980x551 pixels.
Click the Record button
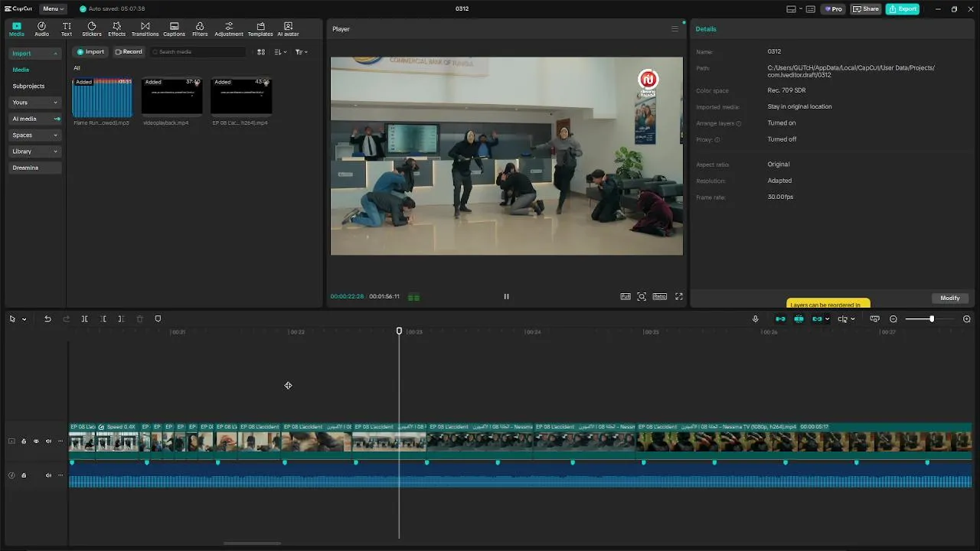[x=129, y=52]
